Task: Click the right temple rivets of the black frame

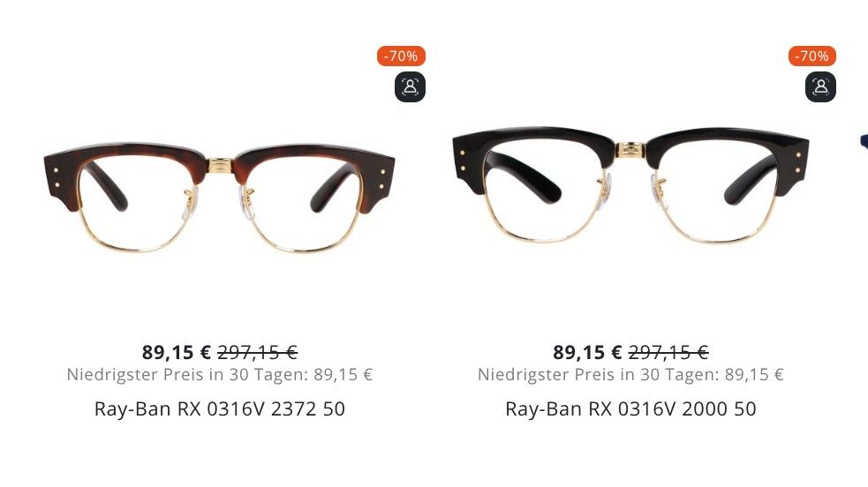Action: pos(797,162)
